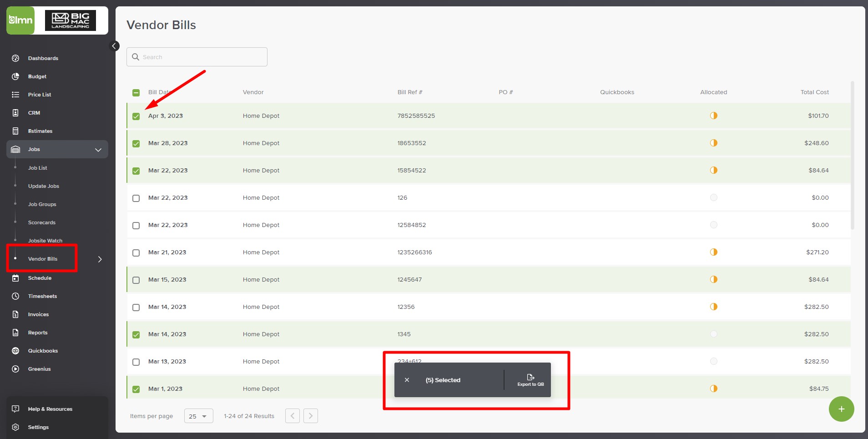868x439 pixels.
Task: Sort by PO # column header
Action: pyautogui.click(x=506, y=92)
